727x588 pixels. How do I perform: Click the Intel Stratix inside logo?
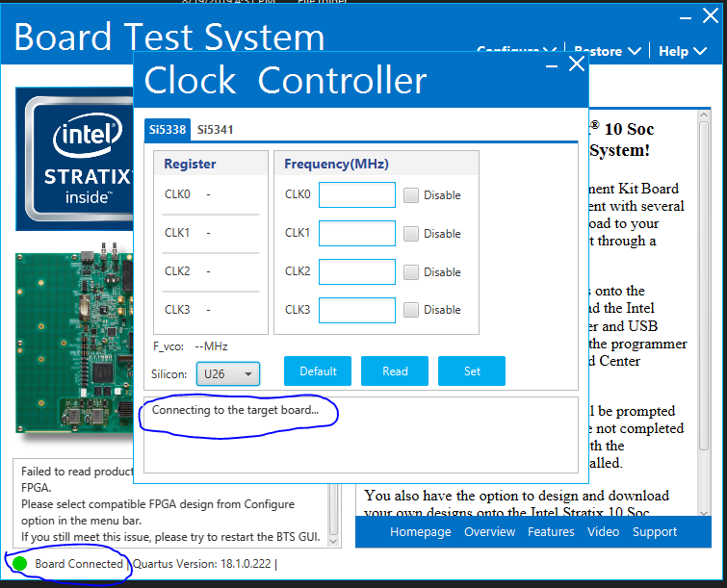point(75,159)
